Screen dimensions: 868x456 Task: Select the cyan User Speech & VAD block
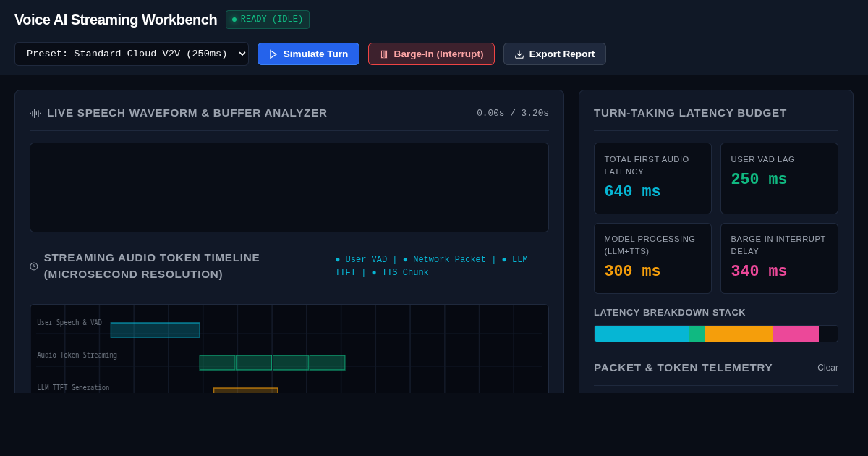tap(155, 330)
